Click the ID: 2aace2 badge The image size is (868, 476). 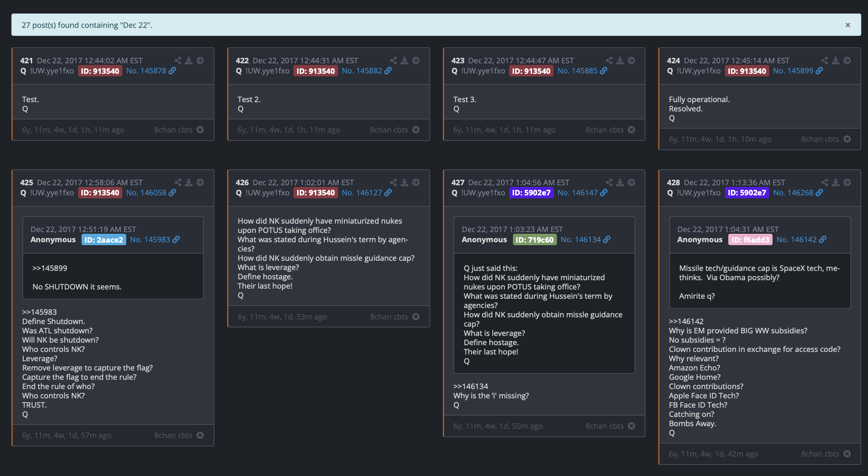pyautogui.click(x=104, y=240)
